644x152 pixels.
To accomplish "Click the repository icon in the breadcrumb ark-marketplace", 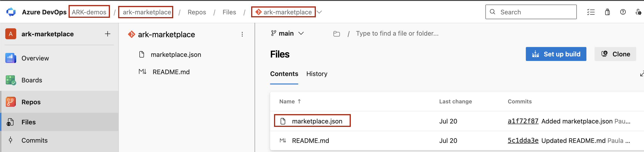I will pos(258,12).
